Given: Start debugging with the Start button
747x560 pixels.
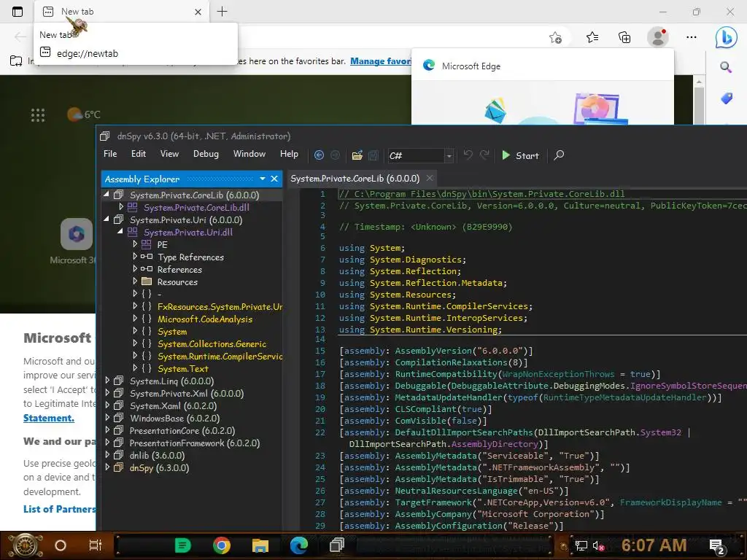Looking at the screenshot, I should 520,156.
